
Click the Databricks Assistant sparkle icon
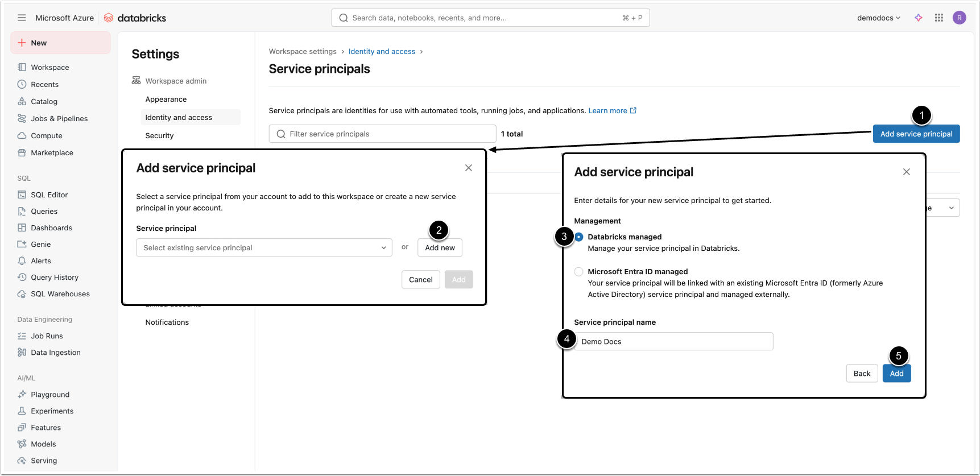tap(918, 18)
